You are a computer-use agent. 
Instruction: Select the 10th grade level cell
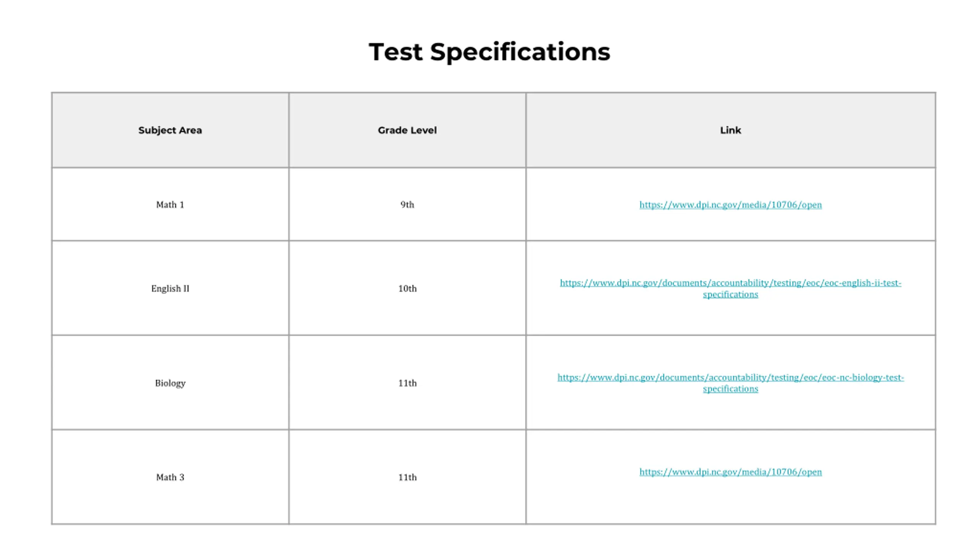pos(407,289)
